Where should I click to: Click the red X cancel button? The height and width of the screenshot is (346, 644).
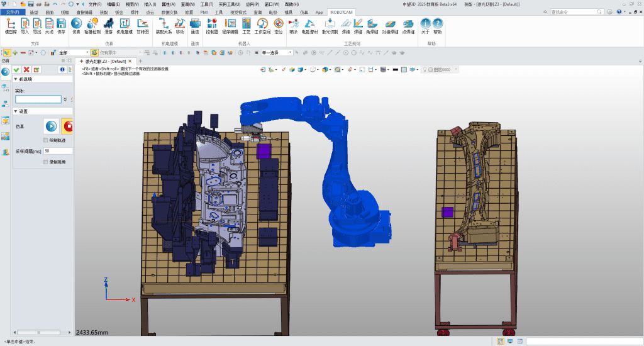click(26, 69)
